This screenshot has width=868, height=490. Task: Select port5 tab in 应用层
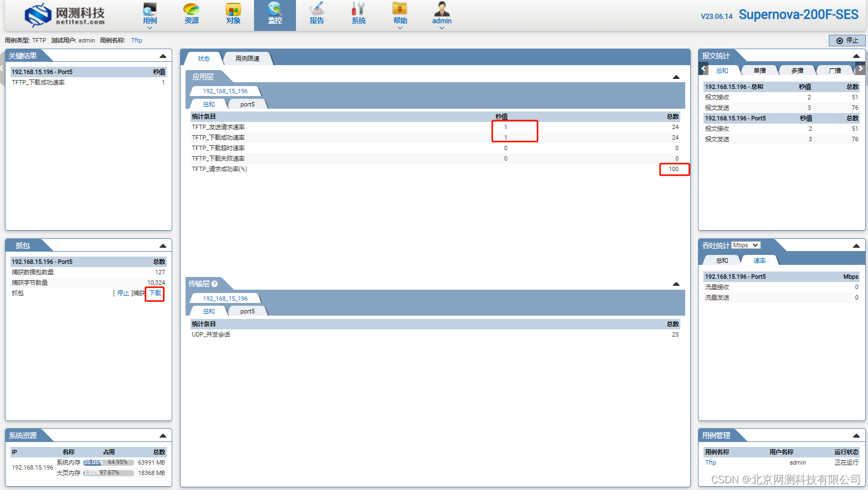[x=247, y=104]
